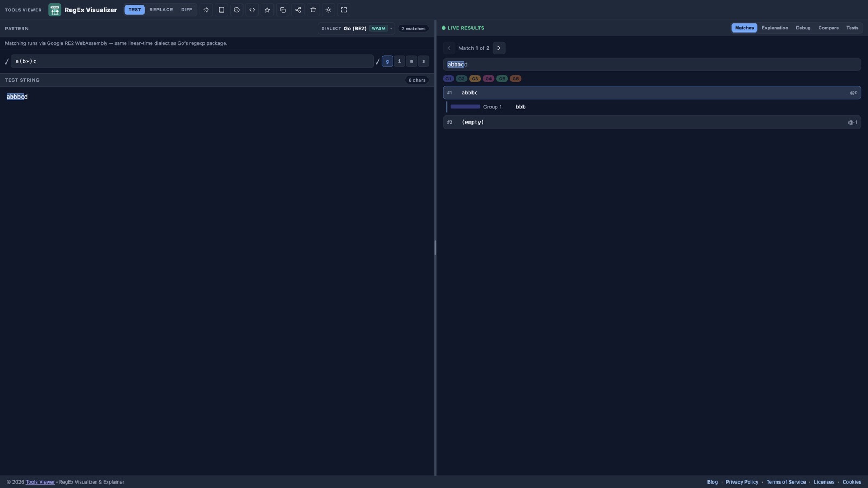Click the matched text preview abbbcd
Screen dimensions: 868x488
(x=652, y=65)
